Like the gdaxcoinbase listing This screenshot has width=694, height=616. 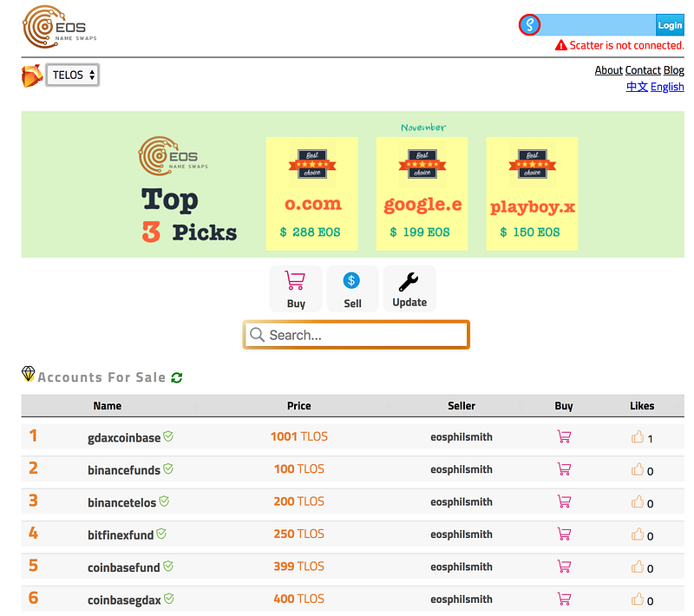coord(638,436)
